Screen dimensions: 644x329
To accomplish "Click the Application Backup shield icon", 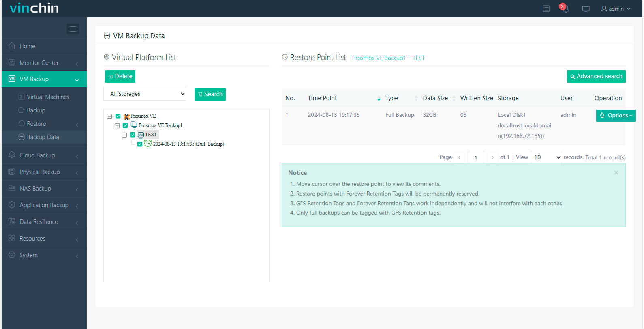I will (12, 205).
